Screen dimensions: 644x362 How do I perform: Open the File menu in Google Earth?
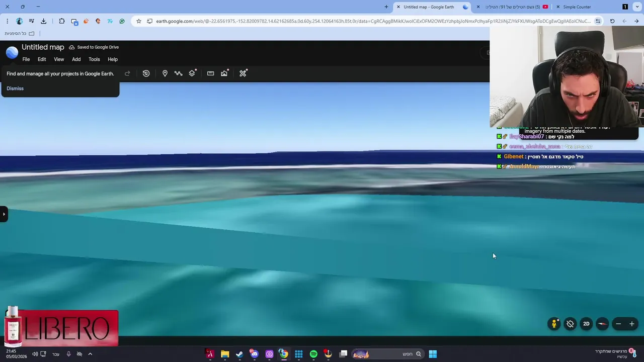[x=26, y=59]
